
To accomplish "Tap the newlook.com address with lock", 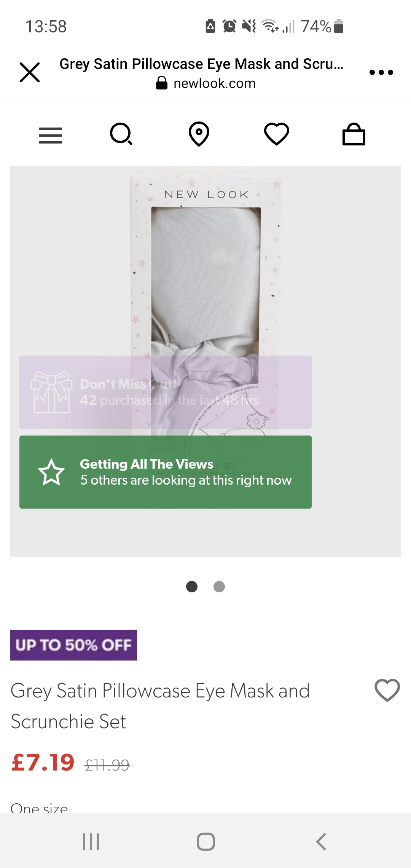I will click(206, 83).
